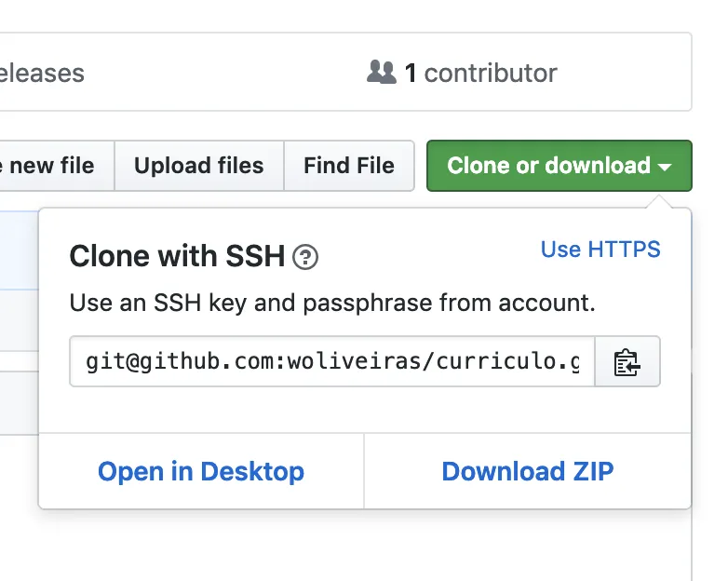Open the releases link
The height and width of the screenshot is (581, 728).
42,73
